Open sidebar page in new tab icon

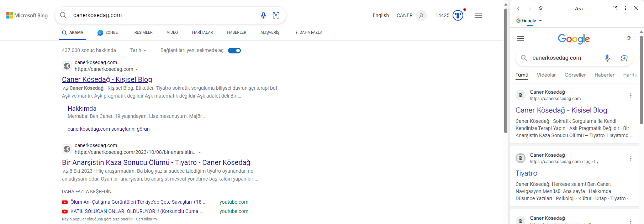615,8
